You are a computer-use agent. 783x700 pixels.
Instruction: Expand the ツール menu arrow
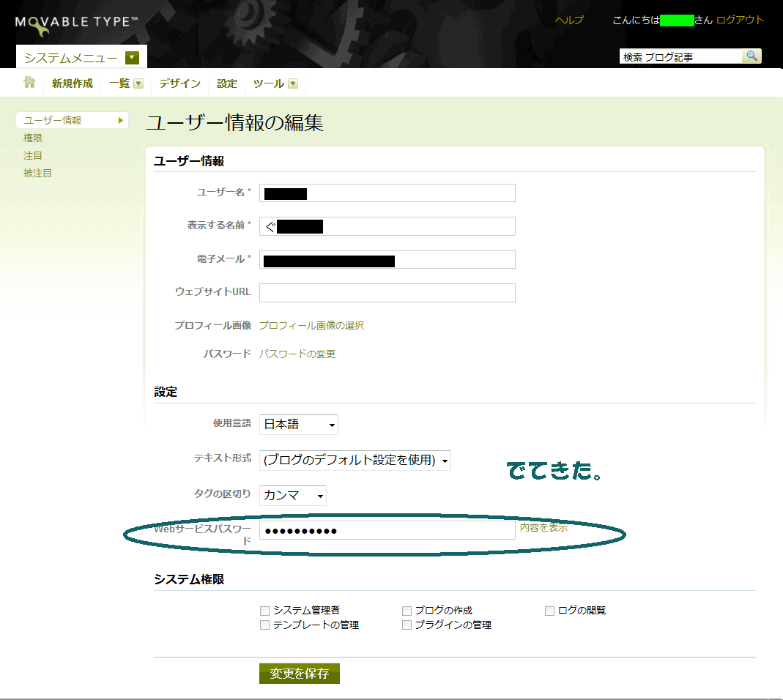click(x=293, y=83)
